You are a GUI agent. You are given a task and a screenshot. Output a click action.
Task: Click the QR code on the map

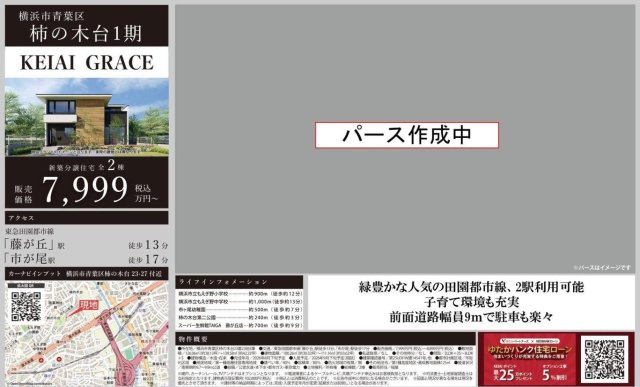click(x=26, y=306)
